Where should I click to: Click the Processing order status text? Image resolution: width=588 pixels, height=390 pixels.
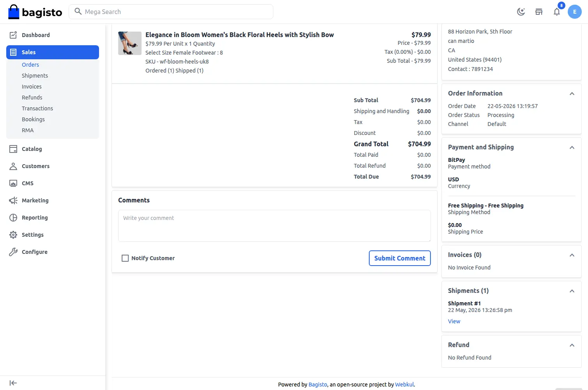click(501, 115)
